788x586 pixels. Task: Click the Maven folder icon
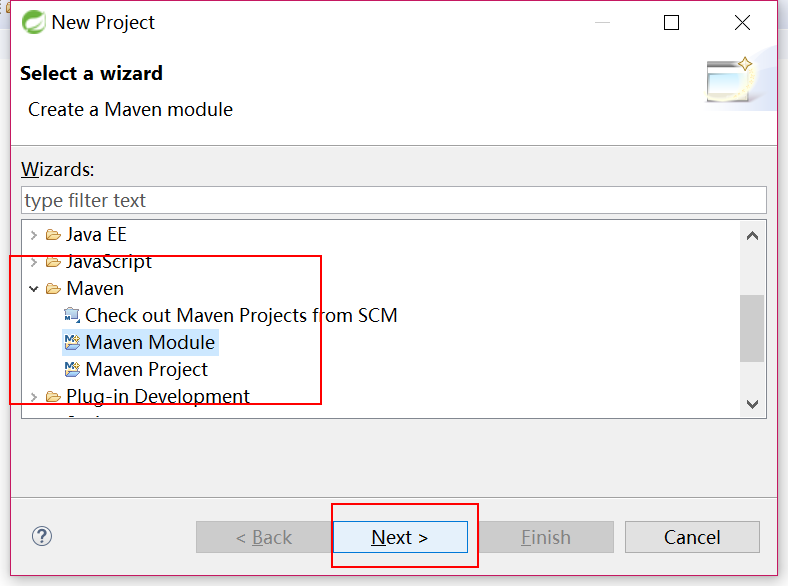[x=53, y=288]
